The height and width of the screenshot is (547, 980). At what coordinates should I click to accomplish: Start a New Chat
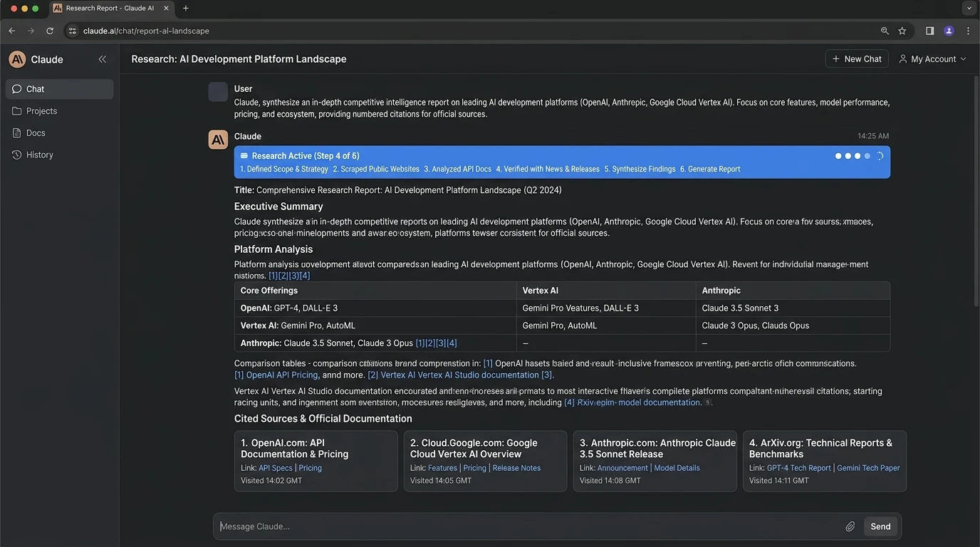point(857,59)
